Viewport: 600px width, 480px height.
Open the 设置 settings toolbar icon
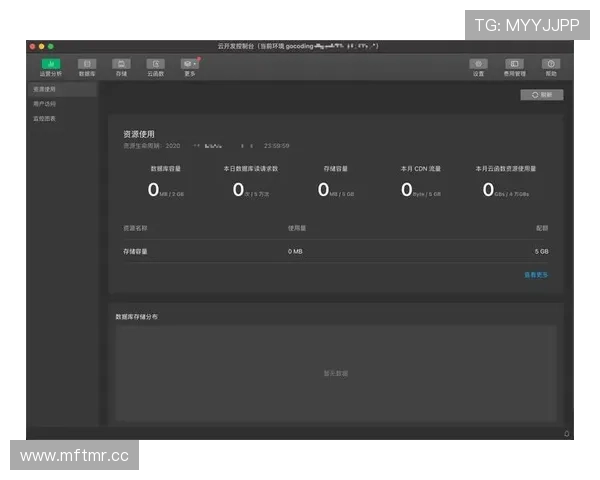pos(478,66)
